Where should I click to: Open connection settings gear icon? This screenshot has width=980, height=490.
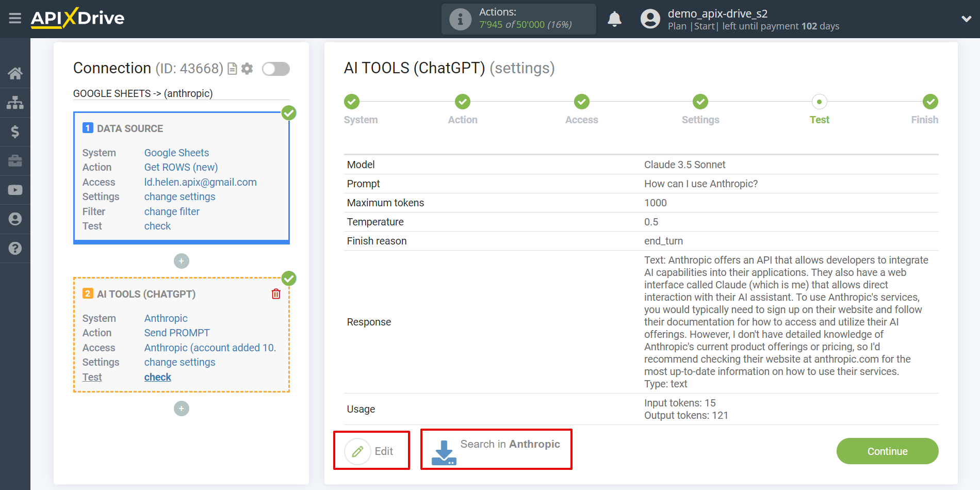click(247, 69)
